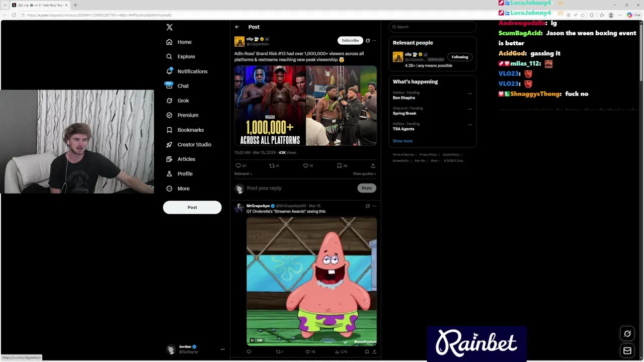Screen dimensions: 644x362
Task: Expand the More options in sidebar
Action: coord(178,189)
